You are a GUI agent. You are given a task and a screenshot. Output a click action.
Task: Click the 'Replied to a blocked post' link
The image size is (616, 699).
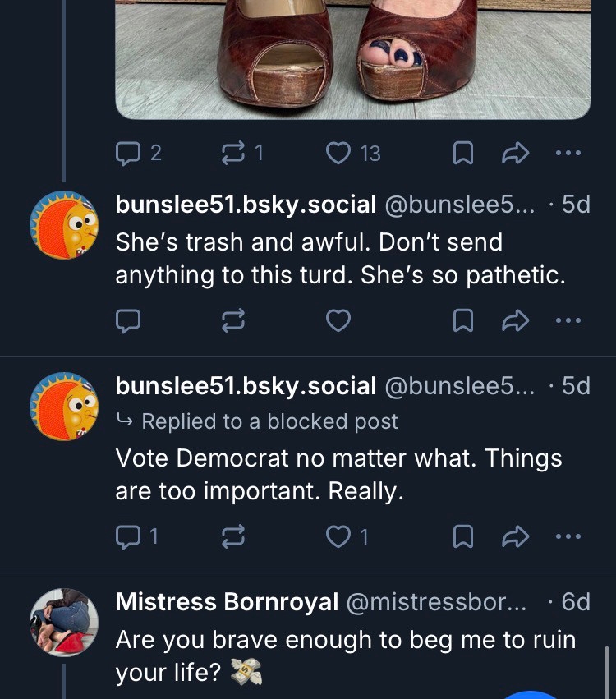[x=269, y=421]
